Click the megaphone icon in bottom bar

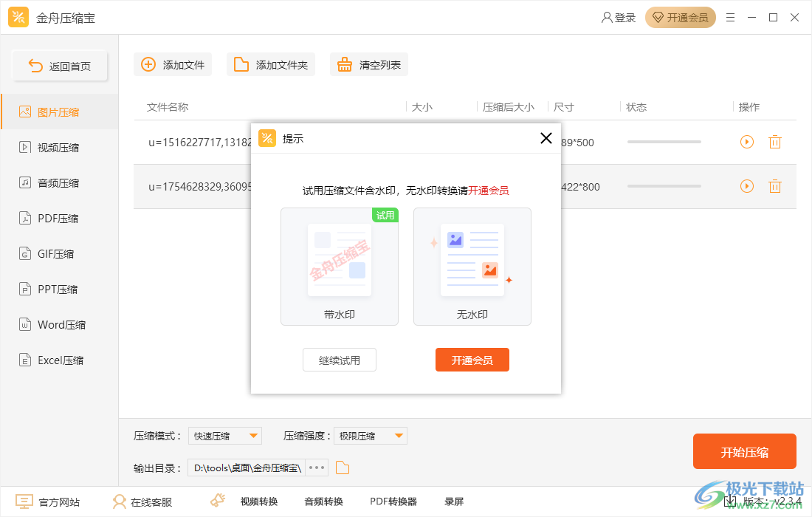(x=218, y=501)
